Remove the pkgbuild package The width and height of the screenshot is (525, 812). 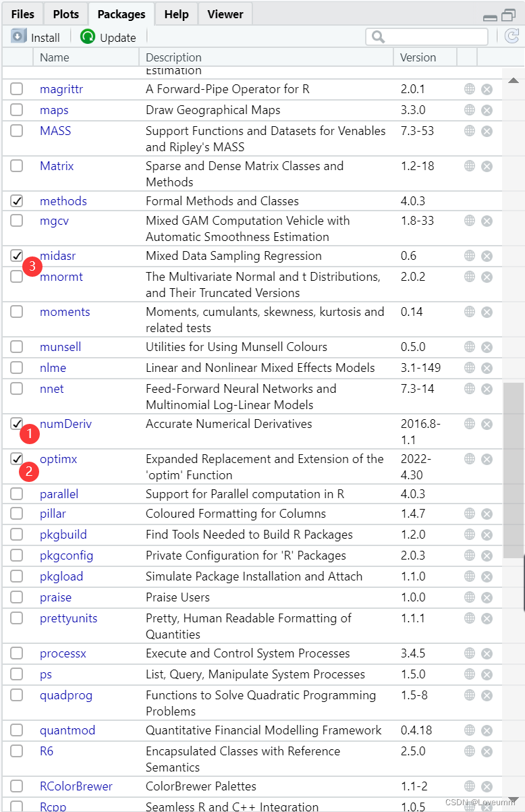click(x=487, y=535)
